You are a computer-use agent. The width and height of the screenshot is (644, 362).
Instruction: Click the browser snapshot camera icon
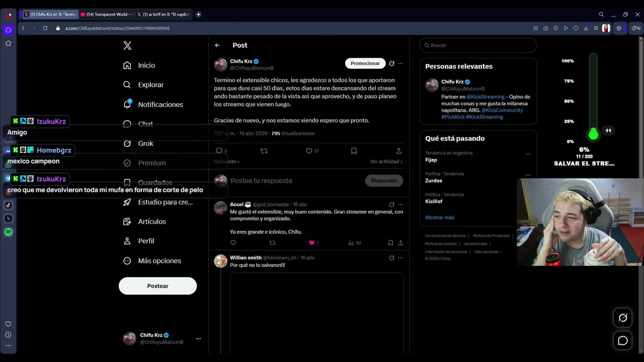click(546, 28)
